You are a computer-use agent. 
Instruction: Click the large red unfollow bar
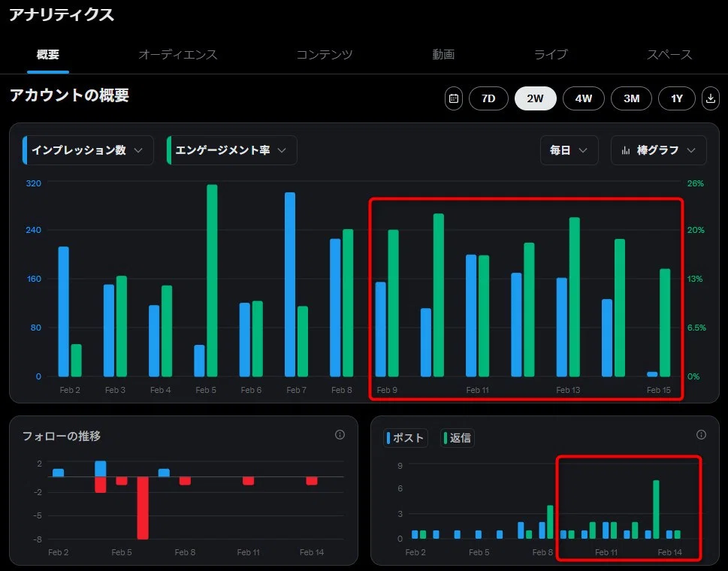143,508
